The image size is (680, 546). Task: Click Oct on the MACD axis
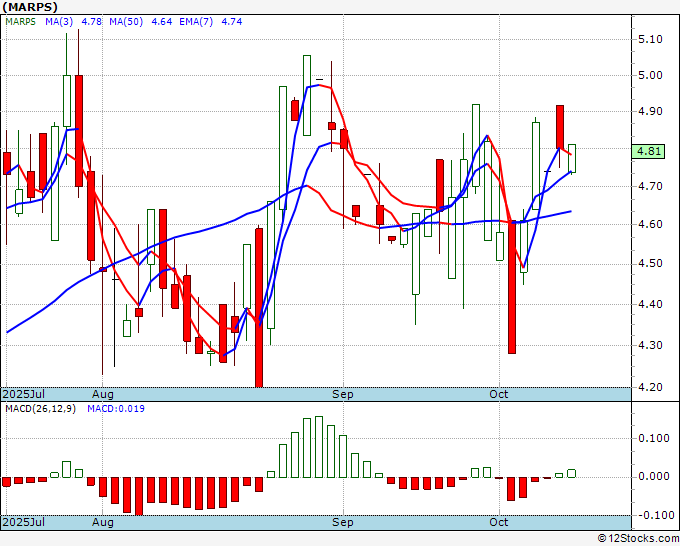pos(499,522)
